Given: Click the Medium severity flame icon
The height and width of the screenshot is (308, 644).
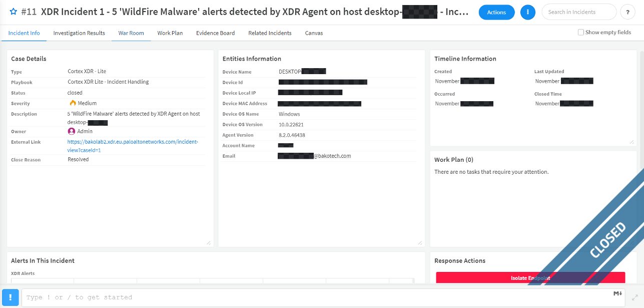Looking at the screenshot, I should click(73, 103).
